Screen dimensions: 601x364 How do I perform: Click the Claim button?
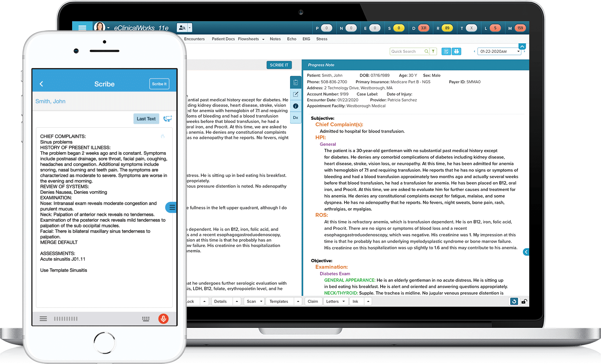pos(313,302)
